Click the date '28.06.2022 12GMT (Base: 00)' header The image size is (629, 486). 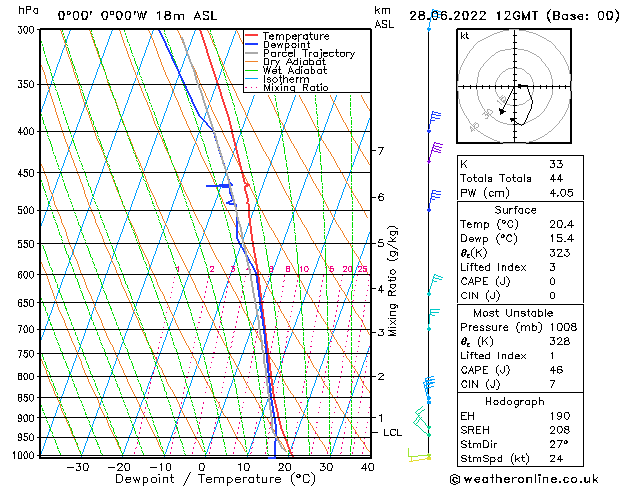pyautogui.click(x=514, y=16)
